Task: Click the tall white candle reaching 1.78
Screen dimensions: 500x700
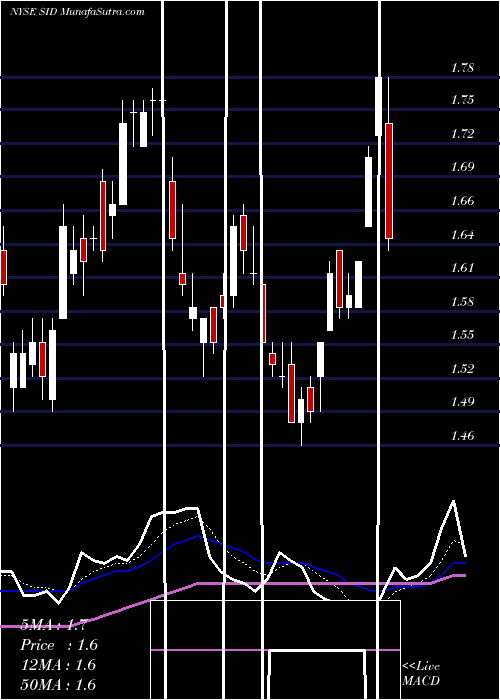Action: 379,106
